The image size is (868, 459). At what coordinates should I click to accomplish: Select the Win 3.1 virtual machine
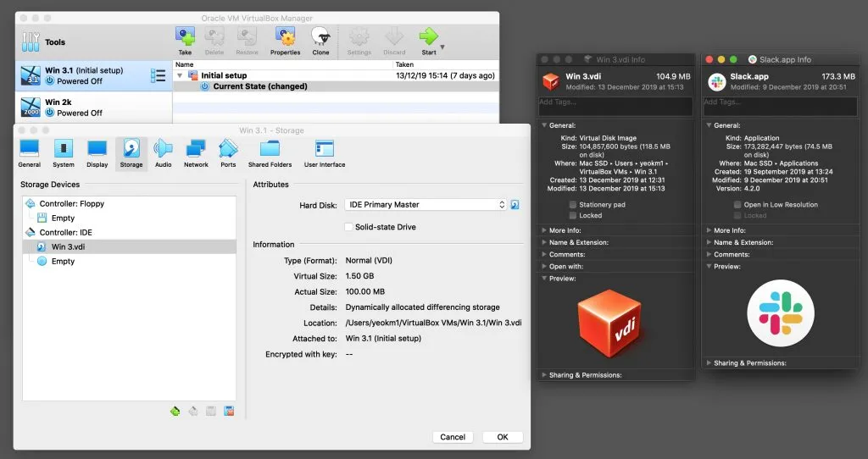point(93,75)
